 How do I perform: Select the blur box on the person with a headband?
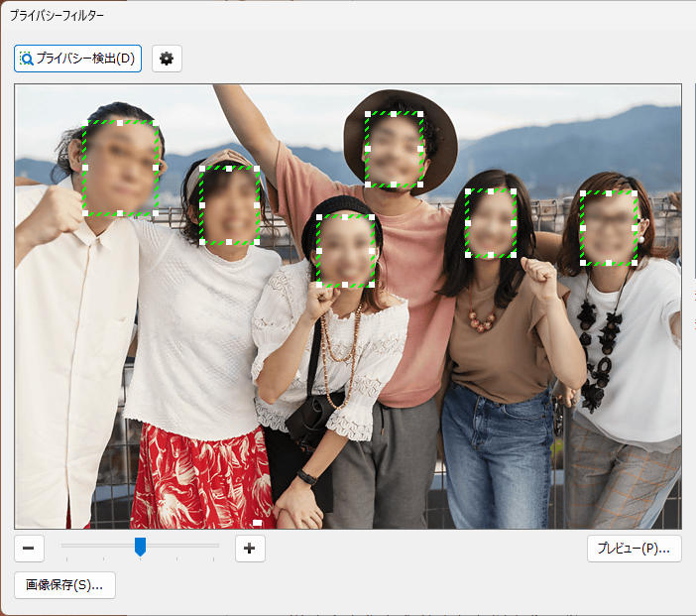[229, 205]
